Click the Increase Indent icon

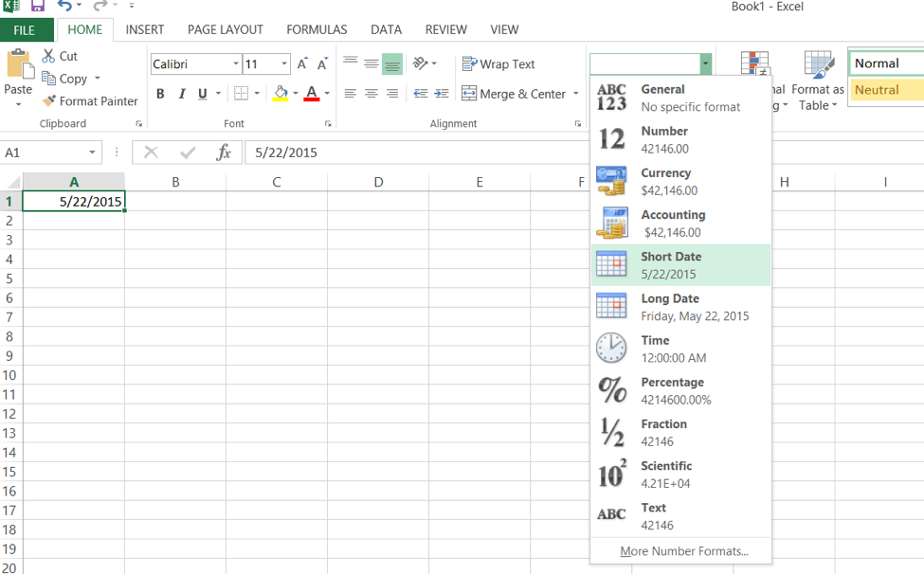pos(442,93)
